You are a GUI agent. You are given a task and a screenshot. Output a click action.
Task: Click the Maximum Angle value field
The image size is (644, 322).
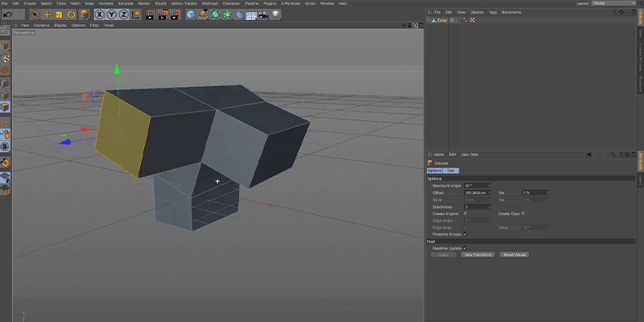point(477,186)
